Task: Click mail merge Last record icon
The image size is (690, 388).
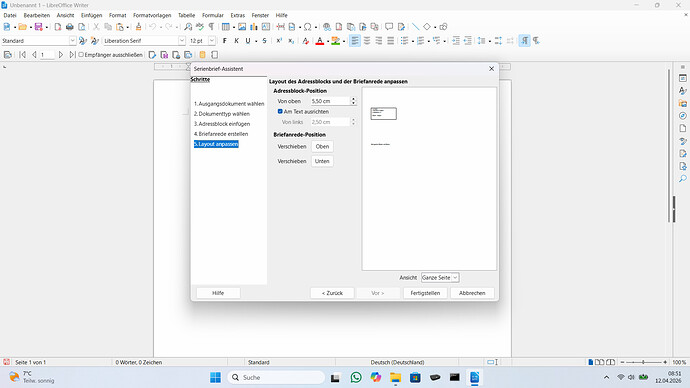Action: point(72,55)
